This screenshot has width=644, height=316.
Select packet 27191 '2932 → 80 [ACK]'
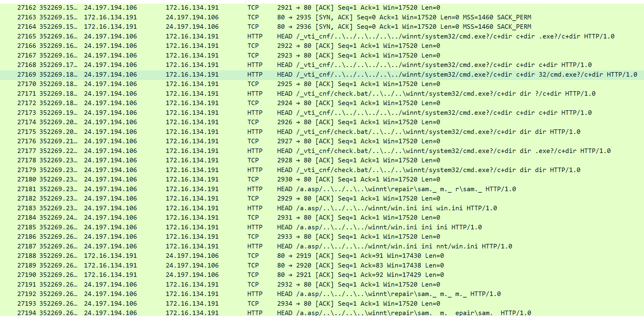(322, 284)
